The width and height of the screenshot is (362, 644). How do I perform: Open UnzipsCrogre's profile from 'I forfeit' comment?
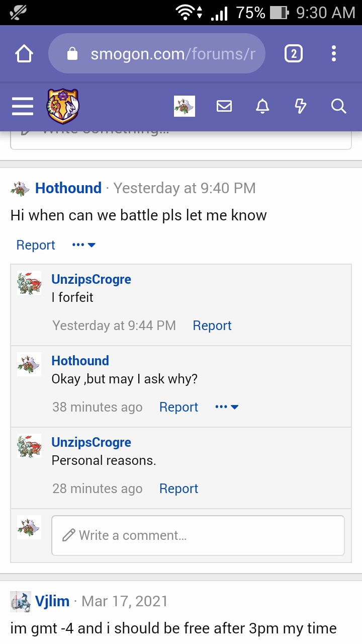coord(92,279)
